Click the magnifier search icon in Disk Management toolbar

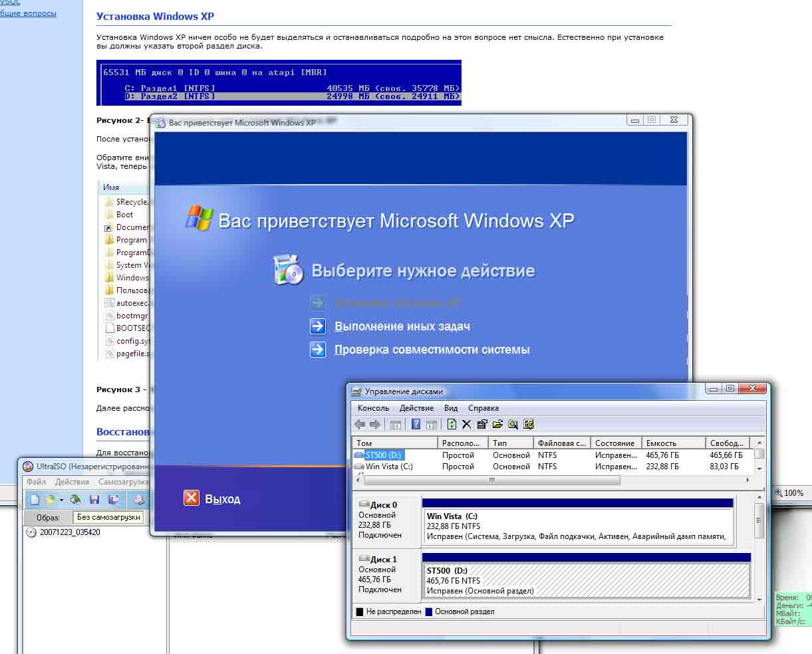(x=513, y=424)
